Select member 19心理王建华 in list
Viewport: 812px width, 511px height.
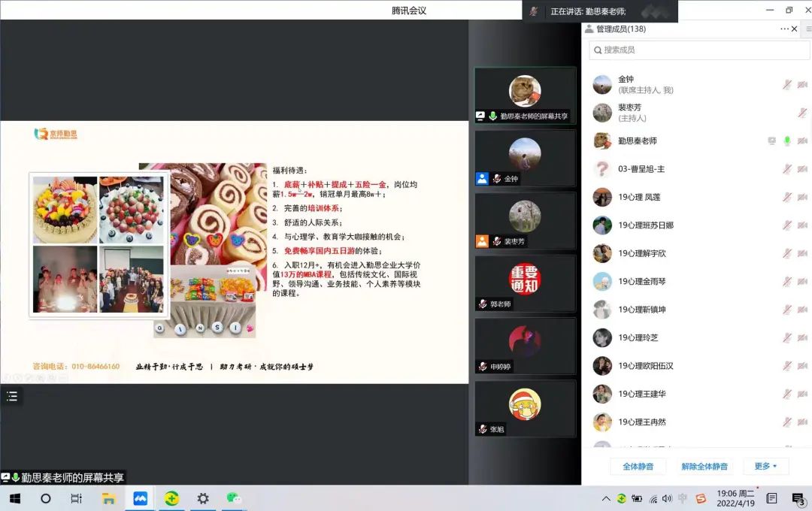tap(641, 394)
